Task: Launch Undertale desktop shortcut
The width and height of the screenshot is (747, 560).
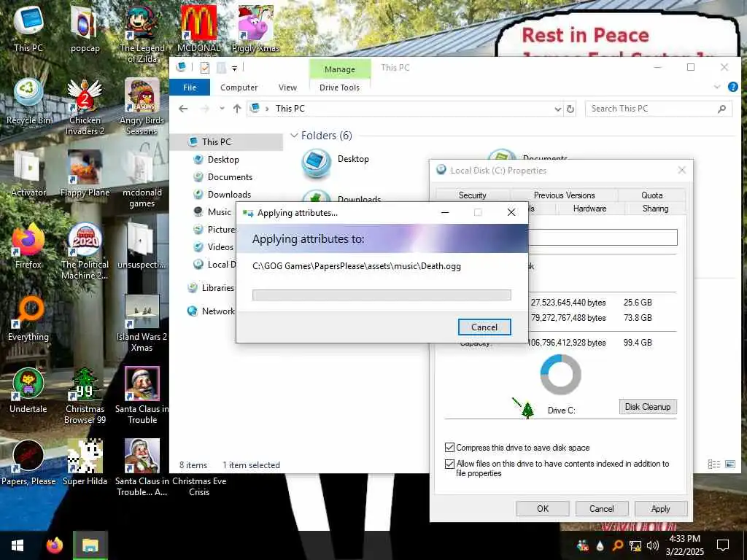Action: (28, 391)
